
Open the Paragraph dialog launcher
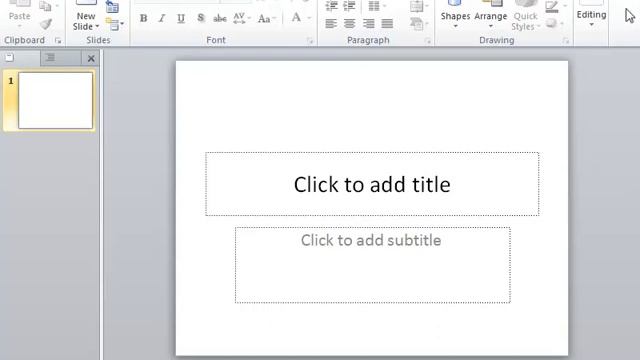(427, 40)
